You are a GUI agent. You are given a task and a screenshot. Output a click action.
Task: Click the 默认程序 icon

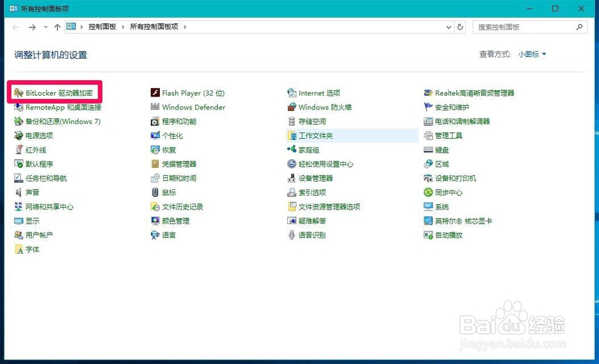pos(19,164)
